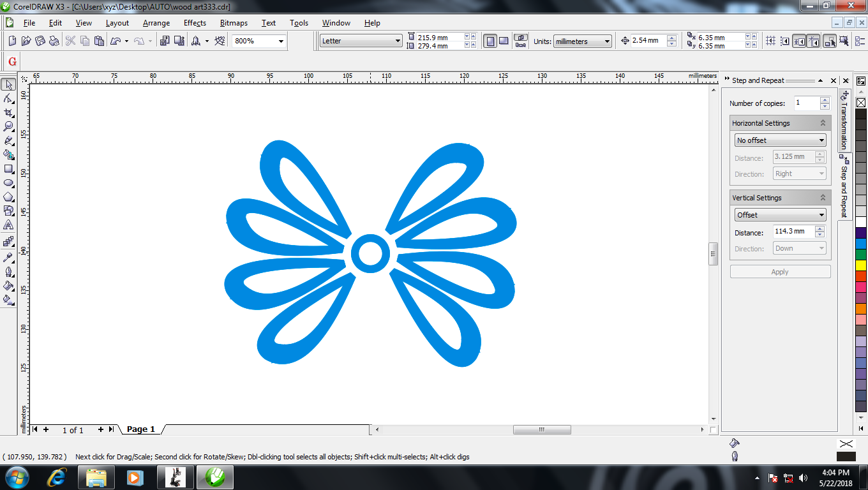The image size is (868, 490).
Task: Toggle Treat As Filled button
Action: pyautogui.click(x=844, y=41)
